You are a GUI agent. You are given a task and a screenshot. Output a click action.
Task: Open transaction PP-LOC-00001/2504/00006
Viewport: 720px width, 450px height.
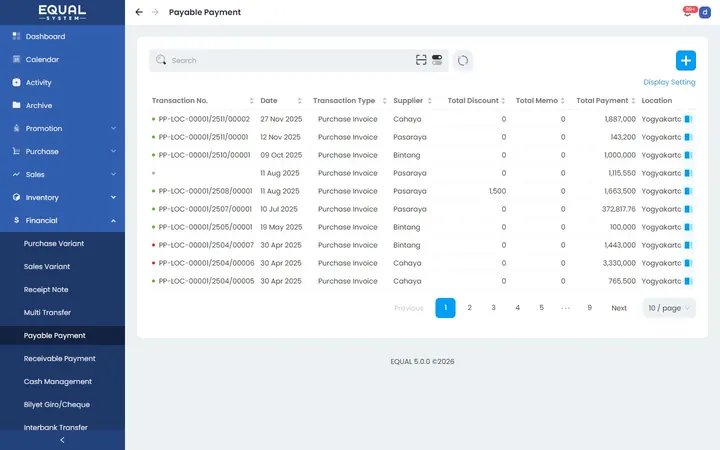206,263
